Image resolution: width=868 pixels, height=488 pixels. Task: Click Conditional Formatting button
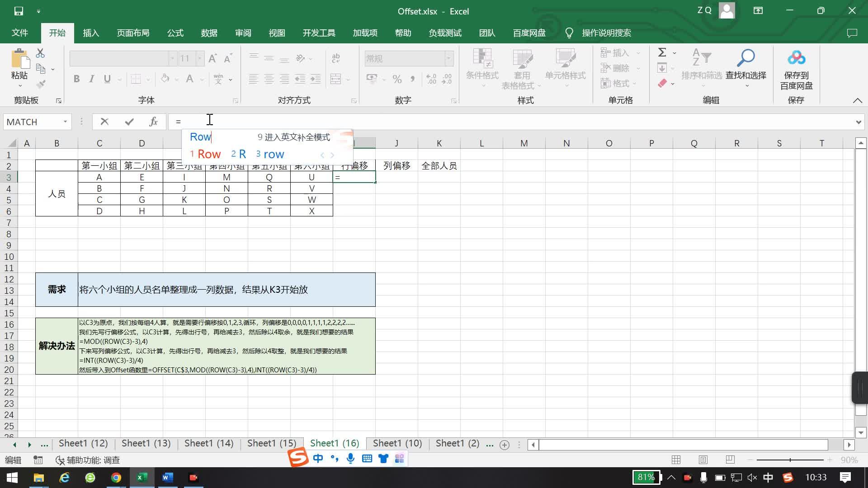[x=482, y=68]
